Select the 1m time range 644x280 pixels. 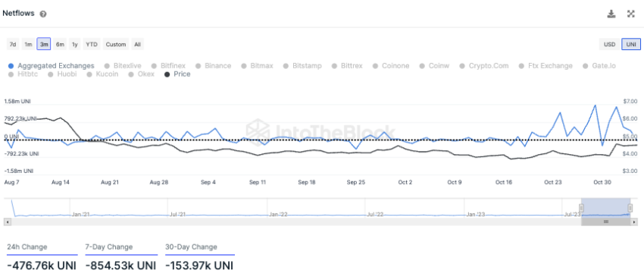click(x=28, y=44)
